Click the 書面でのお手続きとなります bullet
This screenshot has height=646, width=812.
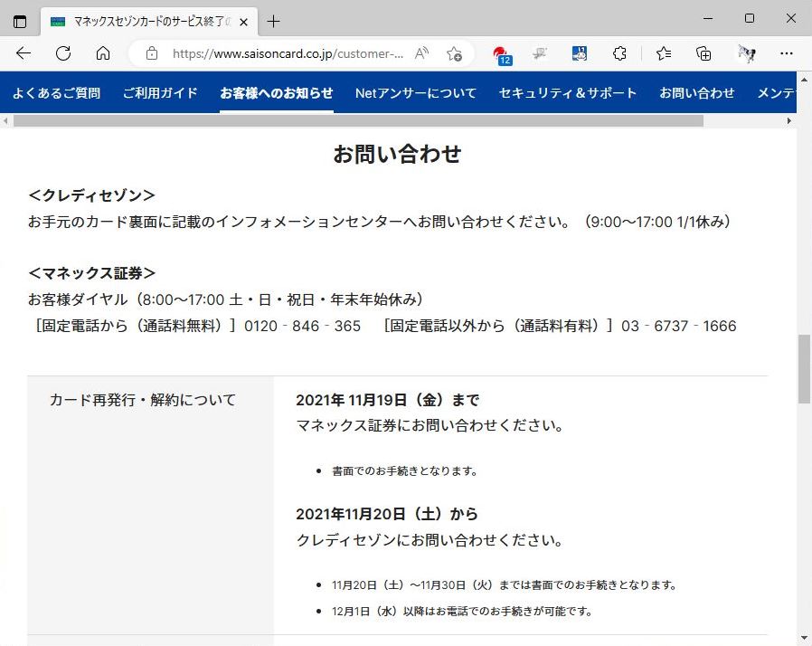pyautogui.click(x=404, y=470)
